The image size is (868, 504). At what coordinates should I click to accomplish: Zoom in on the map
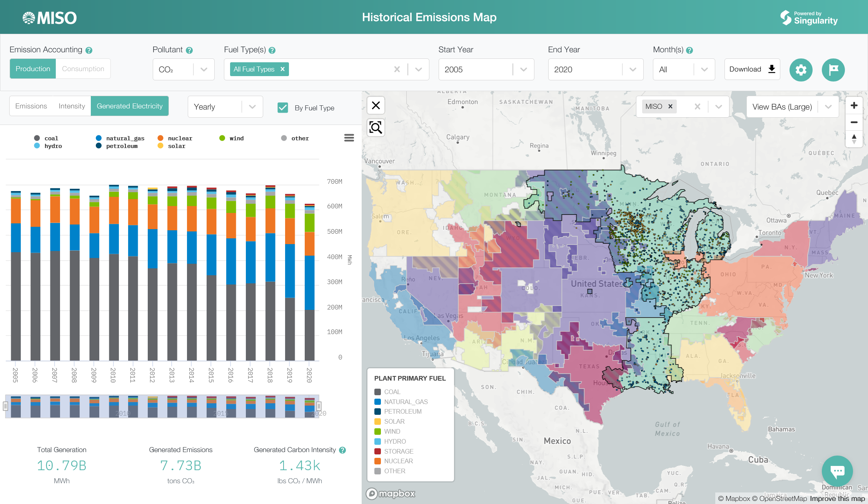854,105
